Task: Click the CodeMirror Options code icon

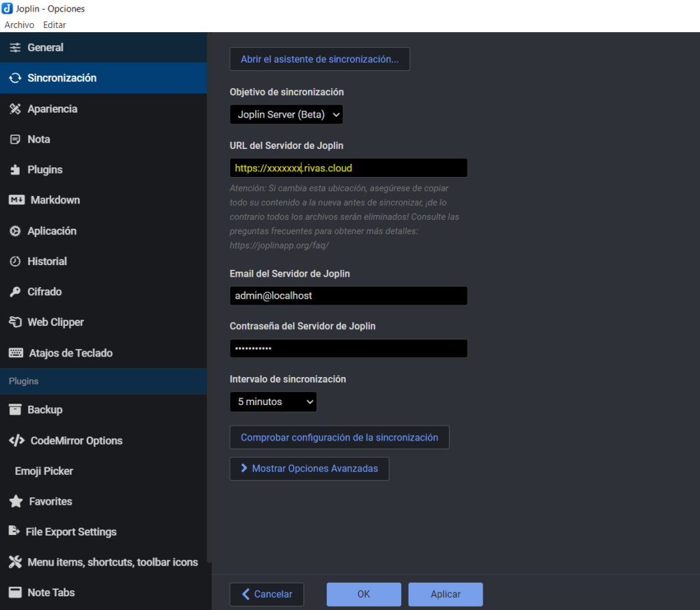Action: click(x=16, y=441)
